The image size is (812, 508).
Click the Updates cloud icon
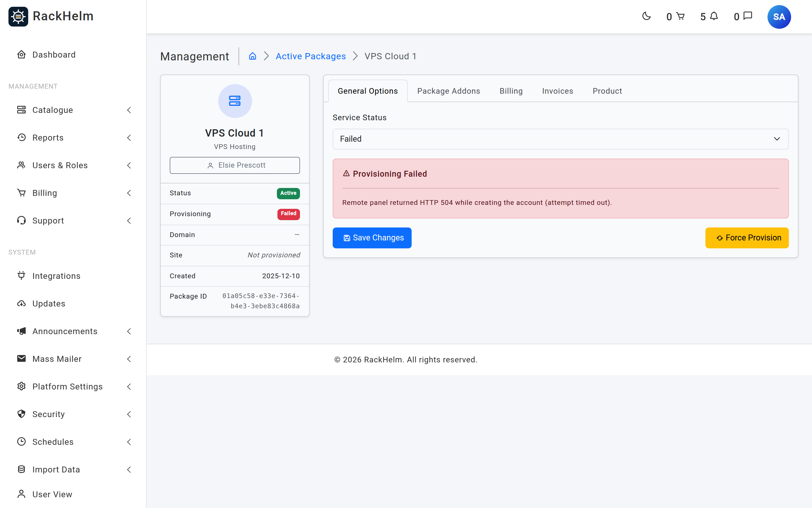21,303
